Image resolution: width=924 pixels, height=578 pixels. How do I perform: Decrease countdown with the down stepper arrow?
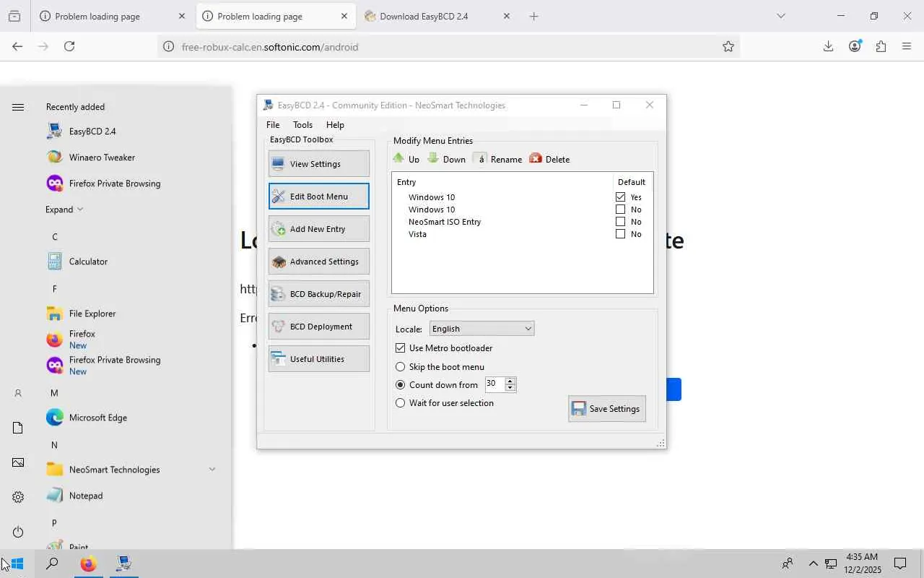pos(510,388)
